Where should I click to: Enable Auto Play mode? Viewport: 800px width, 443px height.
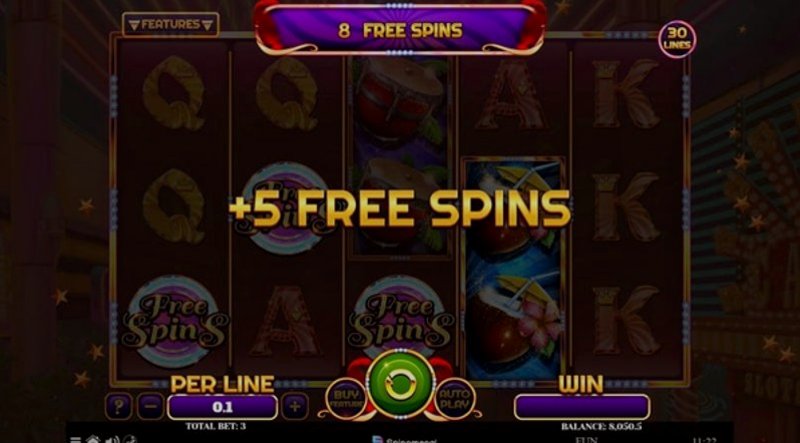pos(455,399)
